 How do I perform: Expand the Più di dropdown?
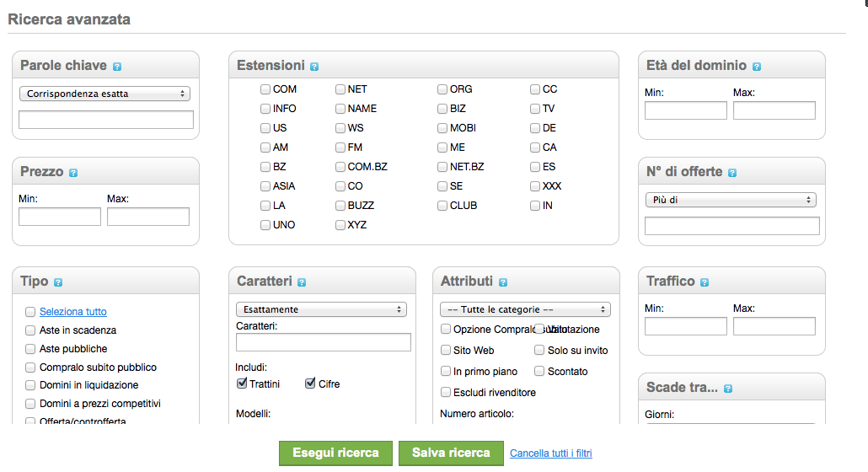tap(731, 200)
